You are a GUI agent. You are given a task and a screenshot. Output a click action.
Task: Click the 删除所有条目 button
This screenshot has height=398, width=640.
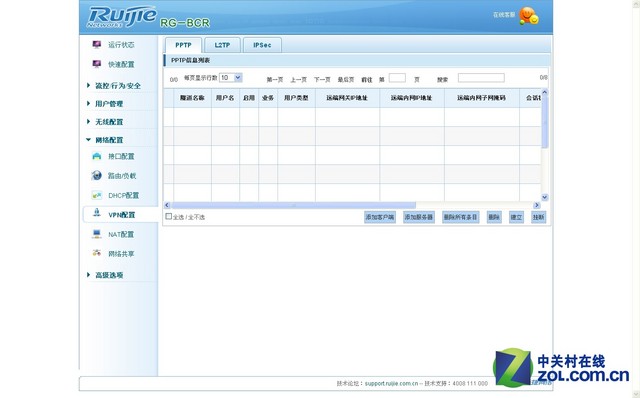click(460, 217)
